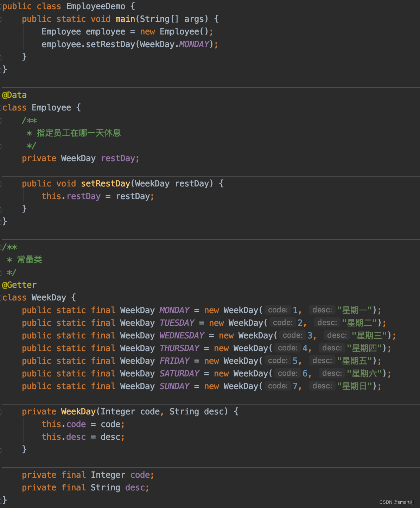This screenshot has width=420, height=508.
Task: Click the string "星期日"
Action: [x=355, y=386]
